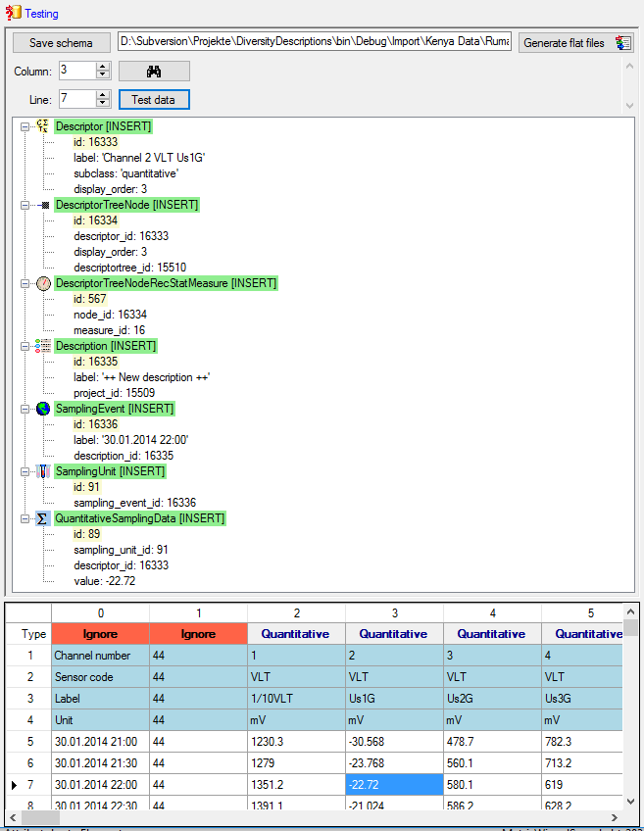The image size is (644, 831).
Task: Select the Descriptor node icon
Action: coord(42,126)
